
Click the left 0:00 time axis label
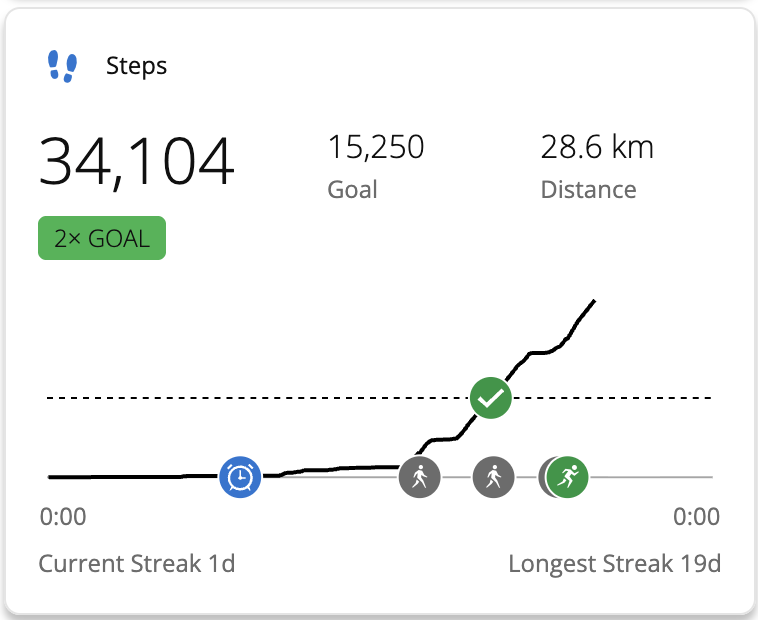tap(63, 517)
